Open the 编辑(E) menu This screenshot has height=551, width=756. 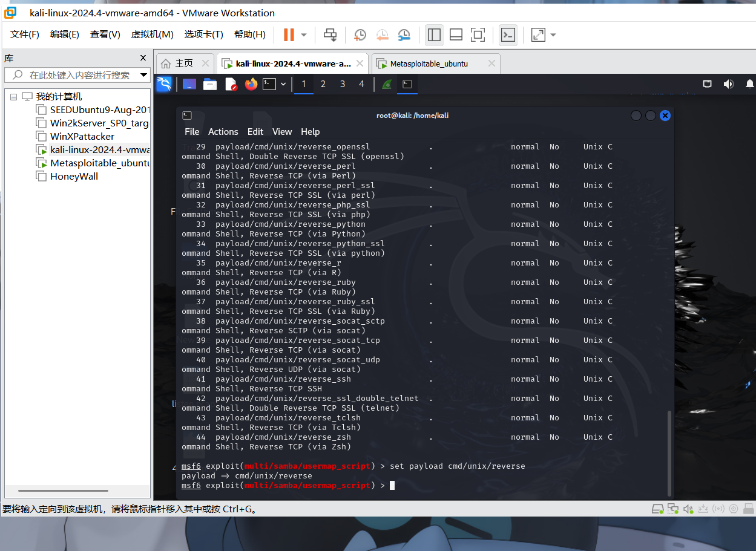pyautogui.click(x=65, y=34)
